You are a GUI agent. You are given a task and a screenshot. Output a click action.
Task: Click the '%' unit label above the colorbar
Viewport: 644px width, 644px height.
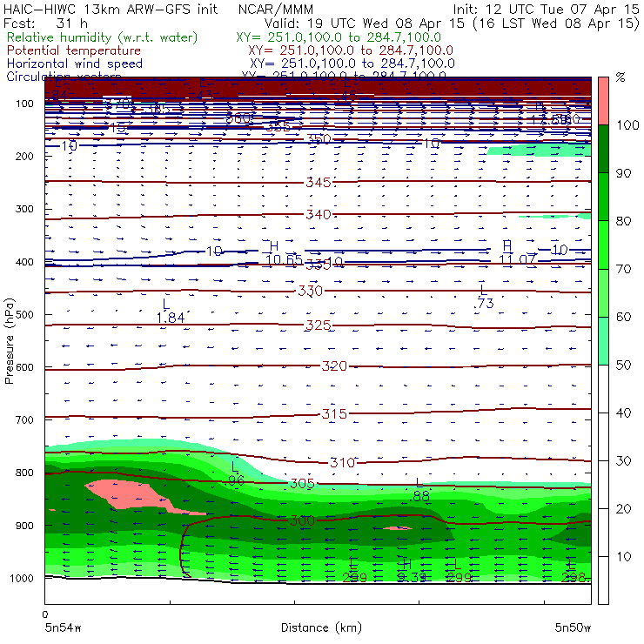tap(621, 77)
